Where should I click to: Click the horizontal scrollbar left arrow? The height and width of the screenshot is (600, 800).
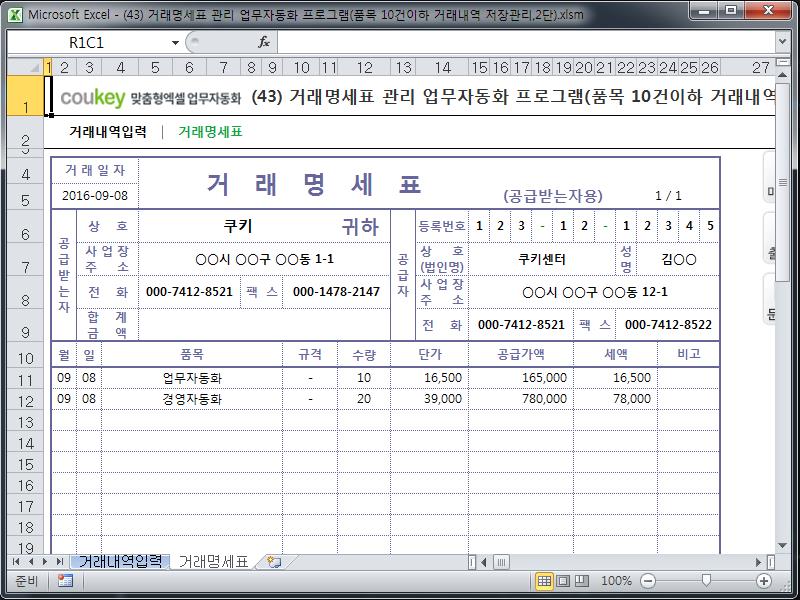click(x=483, y=562)
